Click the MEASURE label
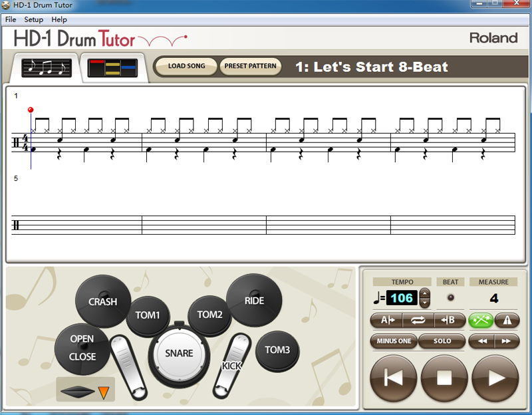Viewport: 532px width, 415px height. coord(493,282)
